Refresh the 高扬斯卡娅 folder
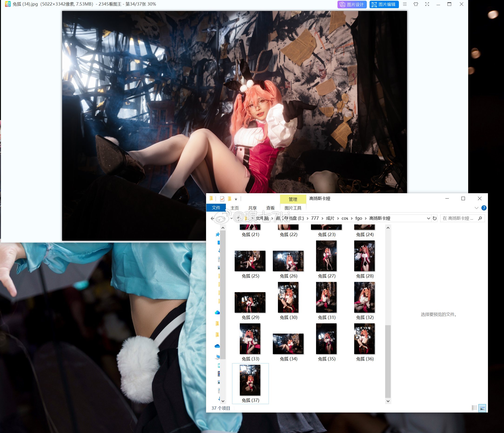Screen dimensions: 504x433 tap(434, 218)
